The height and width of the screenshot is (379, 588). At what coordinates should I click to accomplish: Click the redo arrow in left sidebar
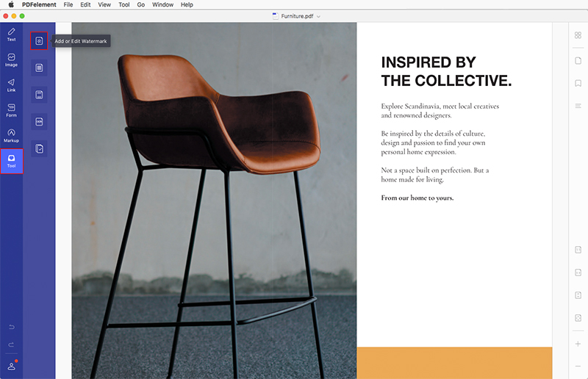click(11, 344)
